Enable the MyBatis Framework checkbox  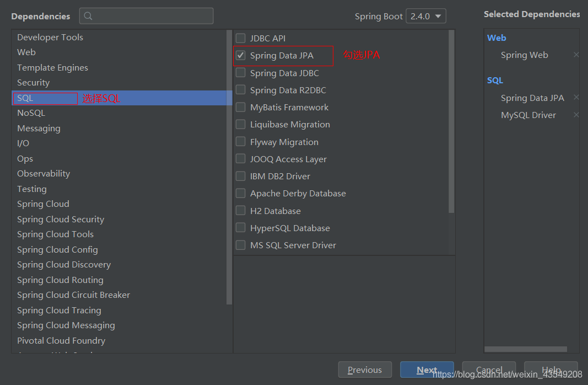coord(240,107)
